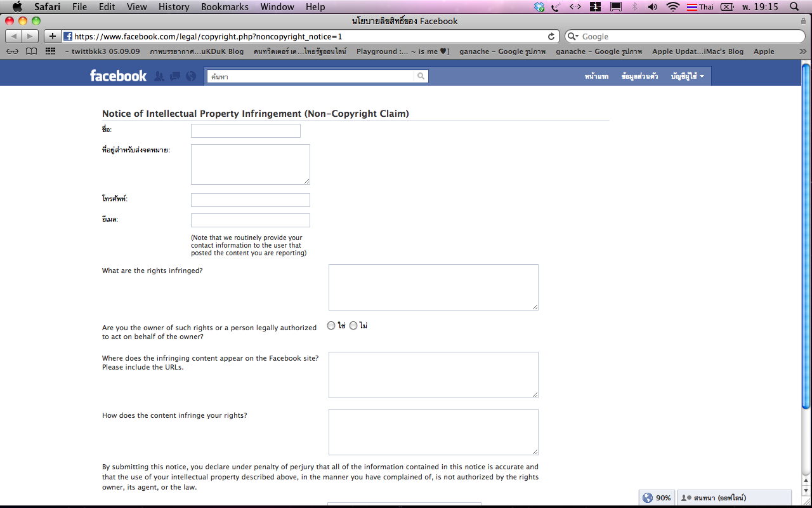The width and height of the screenshot is (812, 508).
Task: Click the Facebook search magnifier button
Action: point(421,76)
